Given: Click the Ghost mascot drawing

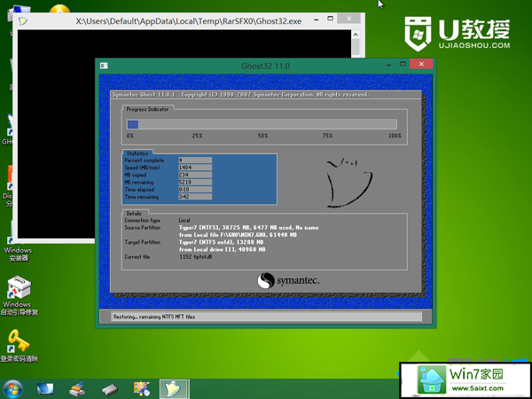Looking at the screenshot, I should (348, 182).
